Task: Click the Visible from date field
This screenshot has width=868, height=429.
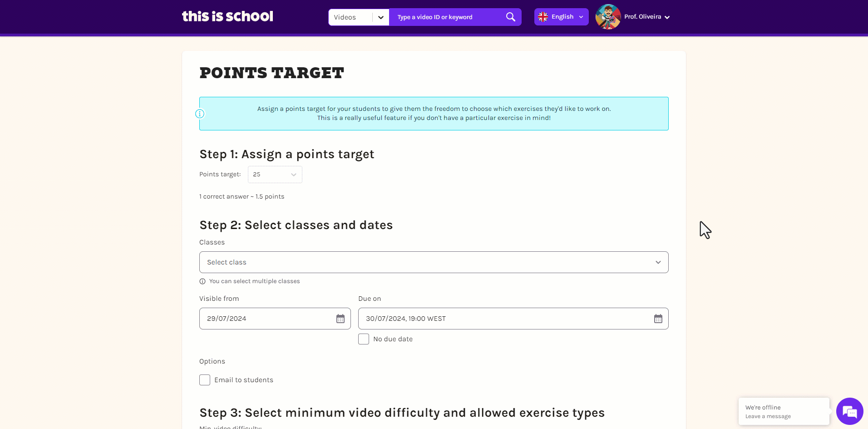Action: pos(275,319)
